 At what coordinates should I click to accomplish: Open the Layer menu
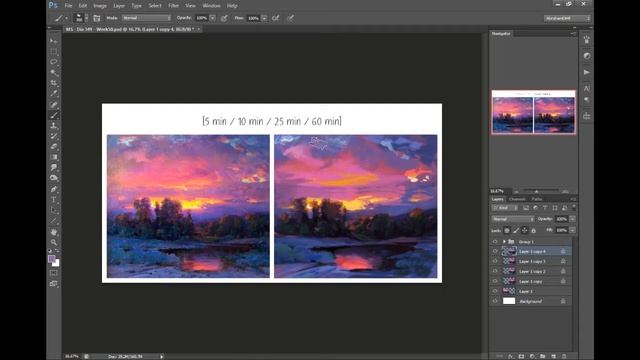coord(119,6)
